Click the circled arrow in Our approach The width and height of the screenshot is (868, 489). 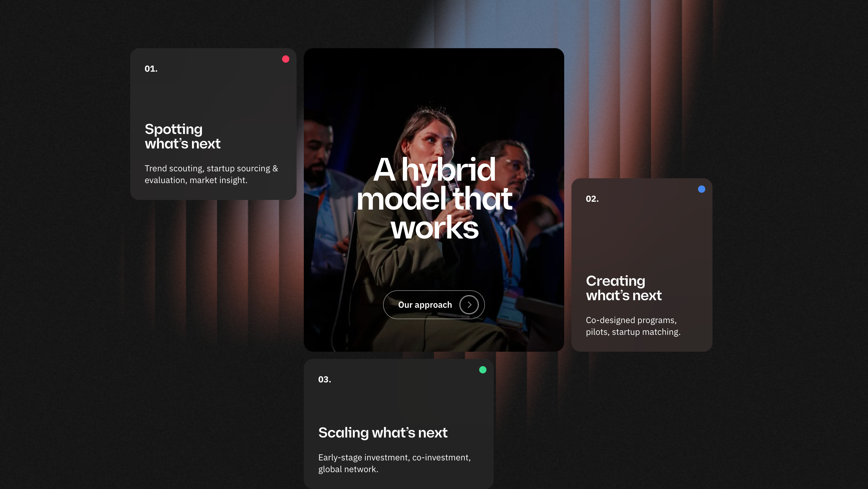click(469, 305)
